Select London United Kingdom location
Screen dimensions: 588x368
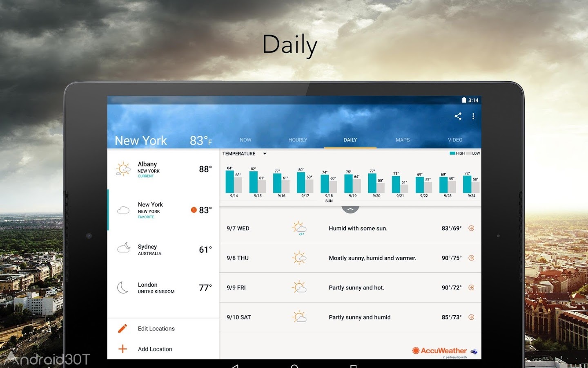(x=163, y=287)
